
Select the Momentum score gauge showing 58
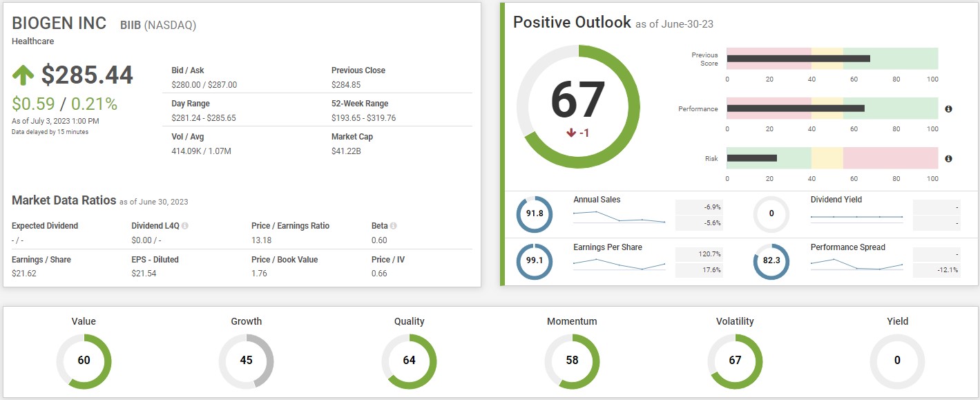[x=572, y=360]
